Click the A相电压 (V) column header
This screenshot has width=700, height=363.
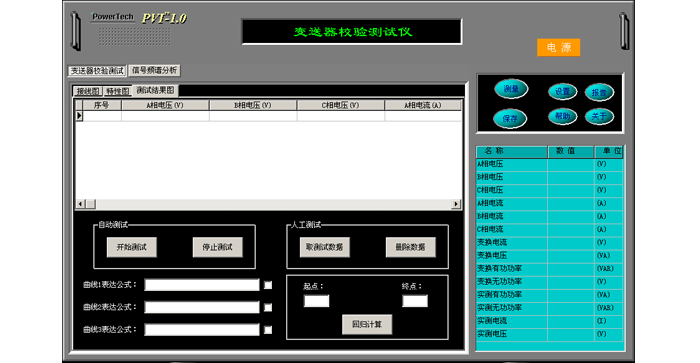coord(165,105)
